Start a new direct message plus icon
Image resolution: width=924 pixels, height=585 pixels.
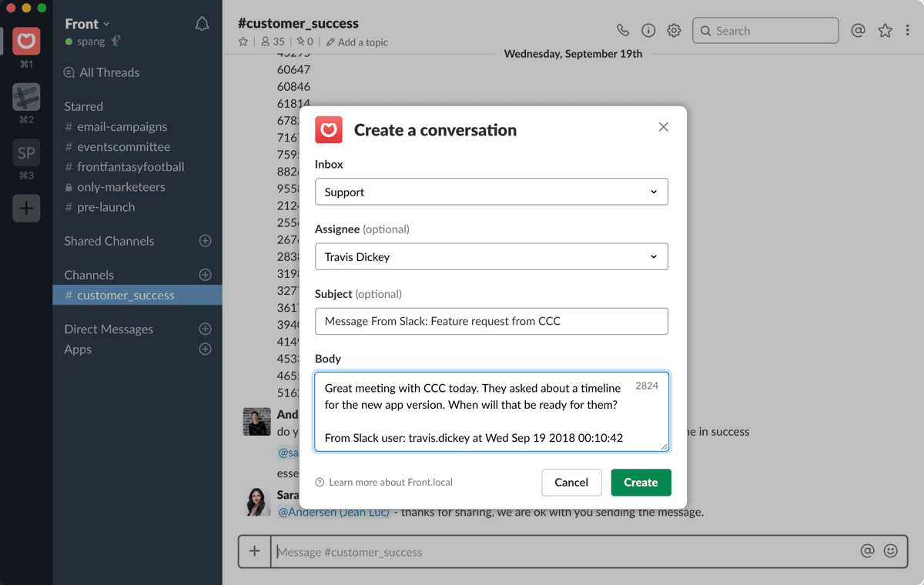[206, 329]
